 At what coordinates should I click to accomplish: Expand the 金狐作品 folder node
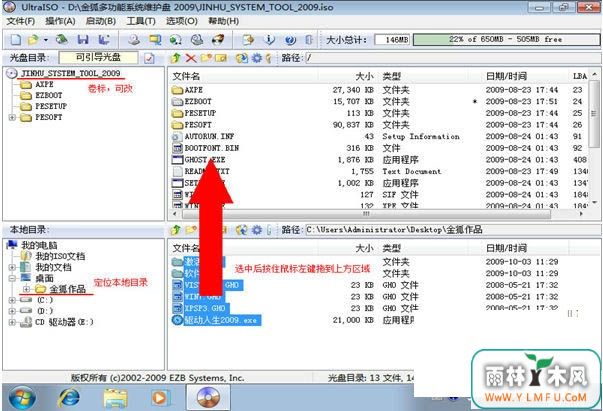pyautogui.click(x=26, y=289)
